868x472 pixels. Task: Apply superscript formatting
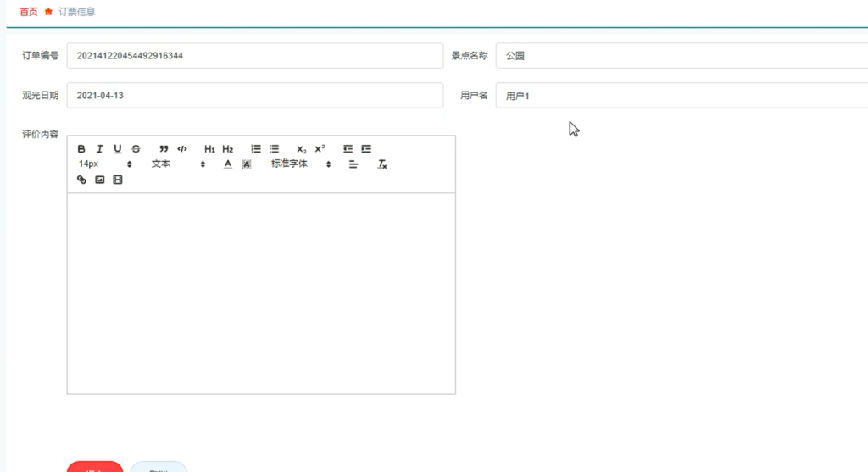pos(320,149)
